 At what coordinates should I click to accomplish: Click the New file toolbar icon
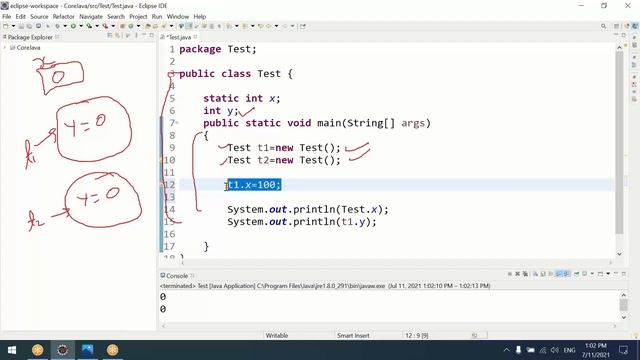click(x=5, y=26)
